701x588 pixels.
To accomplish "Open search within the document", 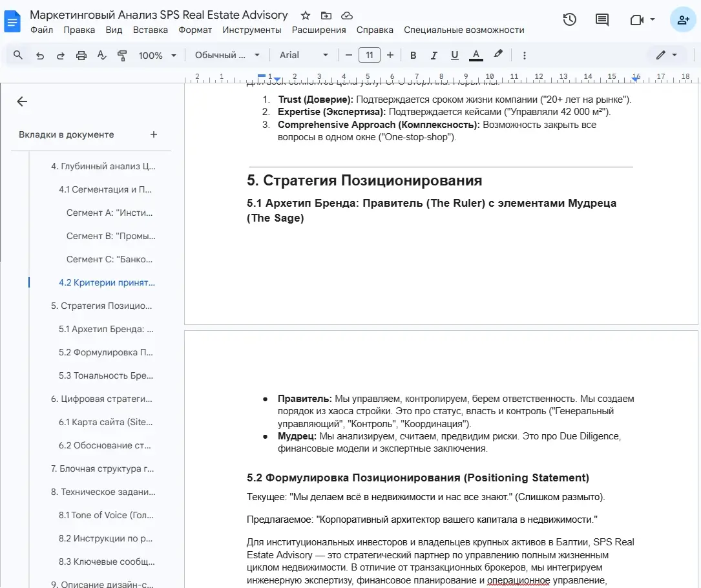I will [18, 55].
